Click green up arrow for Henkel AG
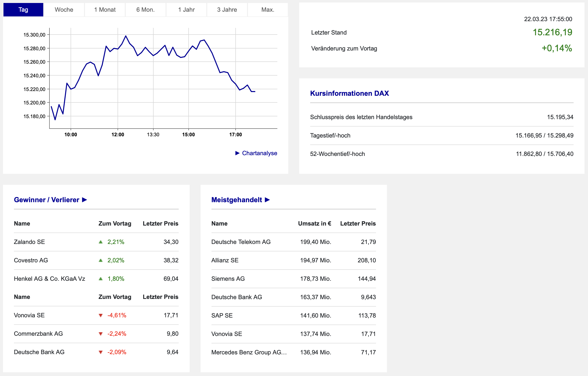This screenshot has width=588, height=376. 101,279
